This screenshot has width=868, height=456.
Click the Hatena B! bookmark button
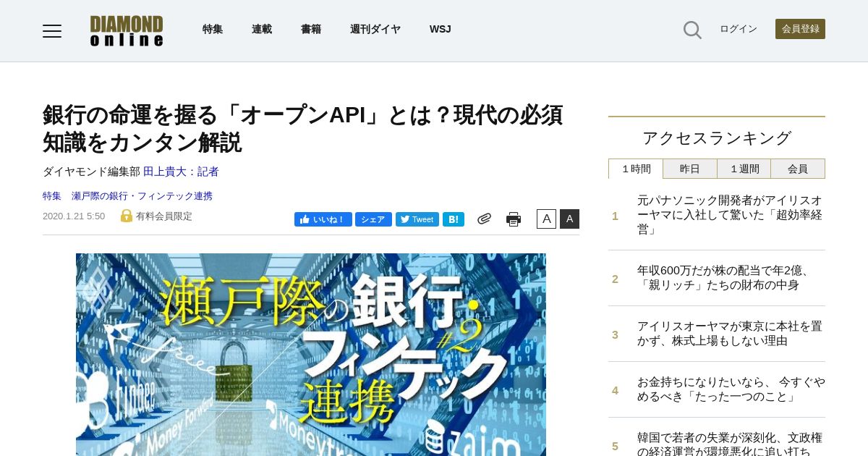point(454,219)
